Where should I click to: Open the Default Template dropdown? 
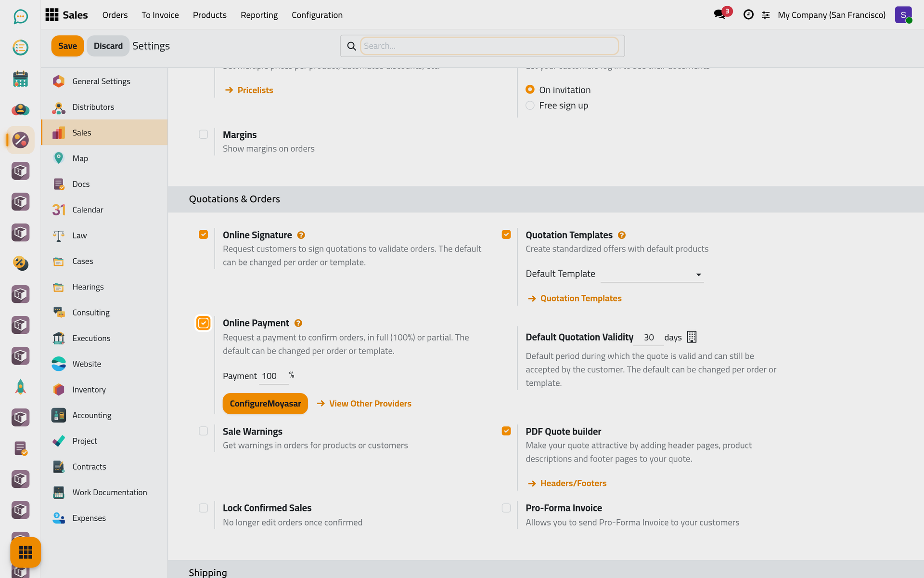pos(652,274)
